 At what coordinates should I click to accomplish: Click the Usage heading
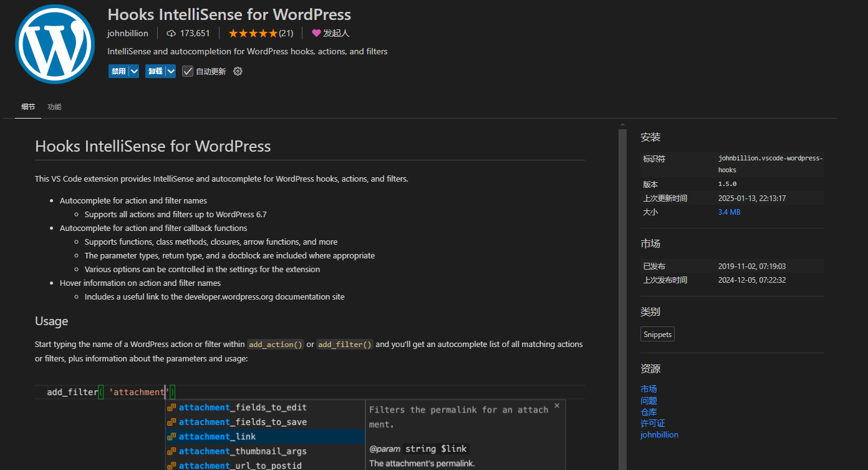point(52,321)
